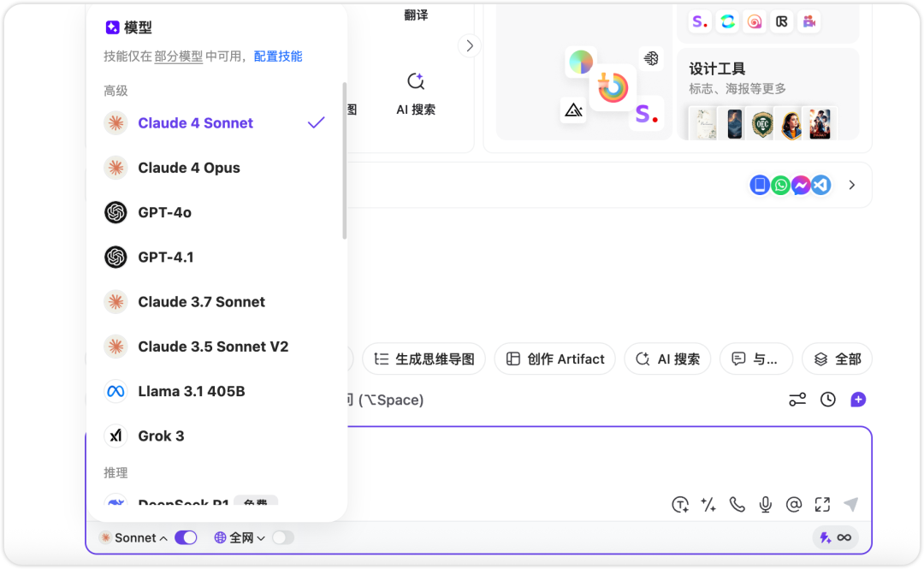Click the WhatsApp icon
The width and height of the screenshot is (924, 569).
click(x=780, y=185)
